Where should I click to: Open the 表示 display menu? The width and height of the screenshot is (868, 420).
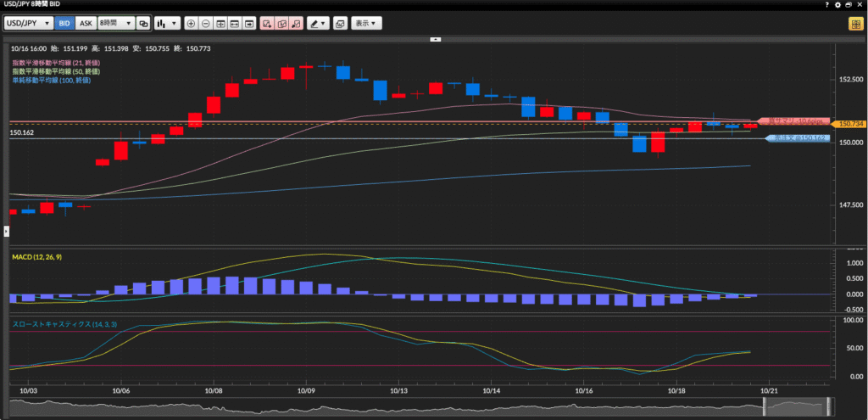pos(366,23)
